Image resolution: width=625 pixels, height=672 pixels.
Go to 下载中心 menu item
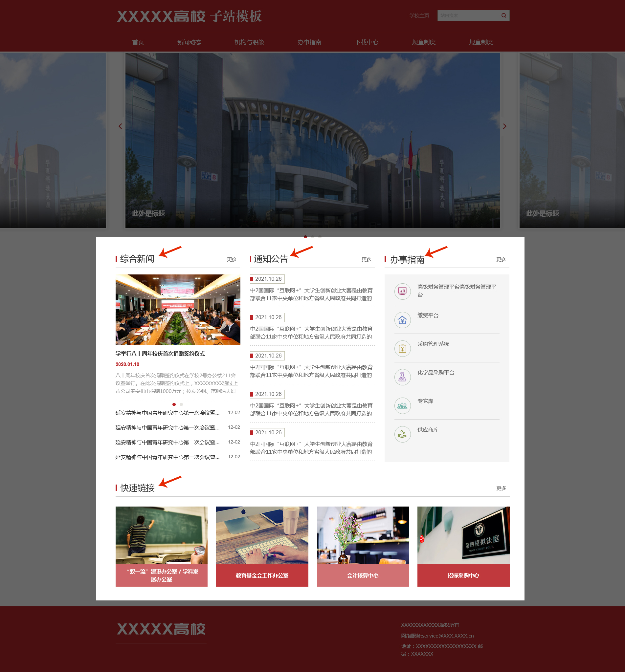tap(366, 42)
